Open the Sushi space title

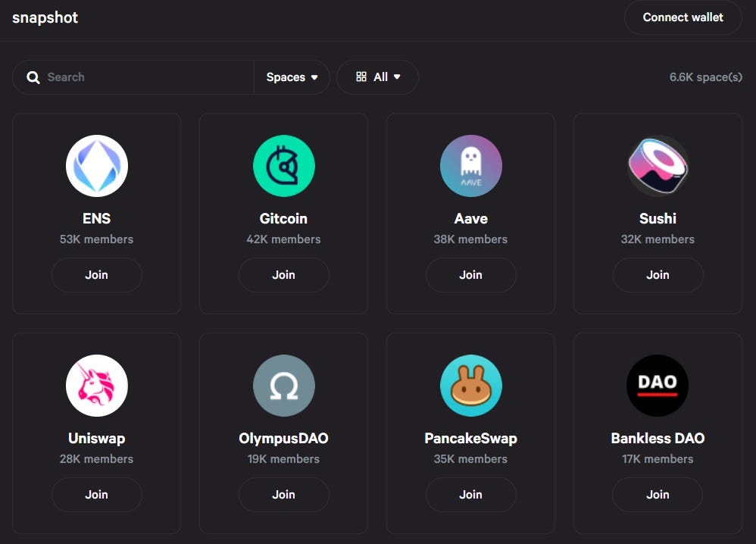(658, 218)
